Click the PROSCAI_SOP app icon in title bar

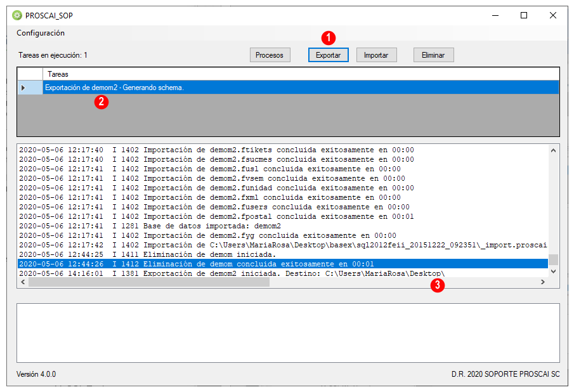(x=17, y=15)
